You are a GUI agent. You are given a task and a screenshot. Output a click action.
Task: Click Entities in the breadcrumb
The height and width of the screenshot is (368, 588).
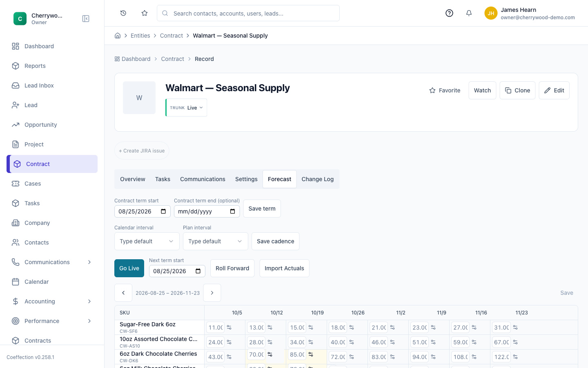[x=140, y=36]
